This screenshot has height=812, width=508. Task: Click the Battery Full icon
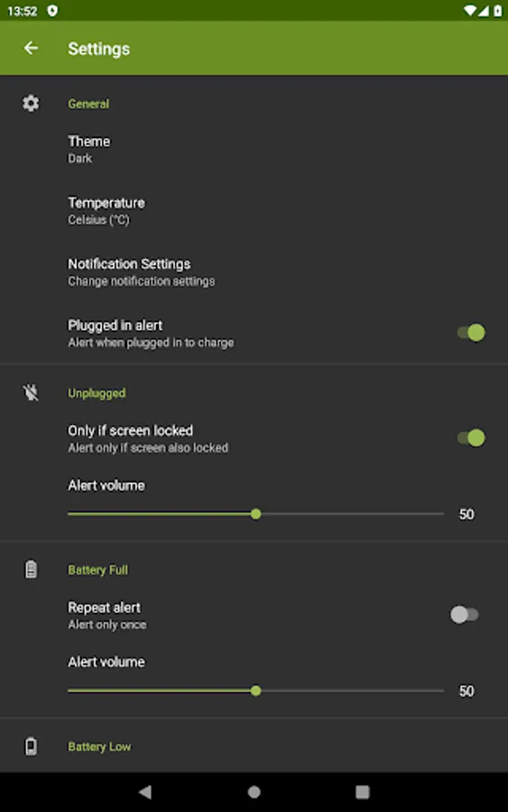(x=31, y=569)
